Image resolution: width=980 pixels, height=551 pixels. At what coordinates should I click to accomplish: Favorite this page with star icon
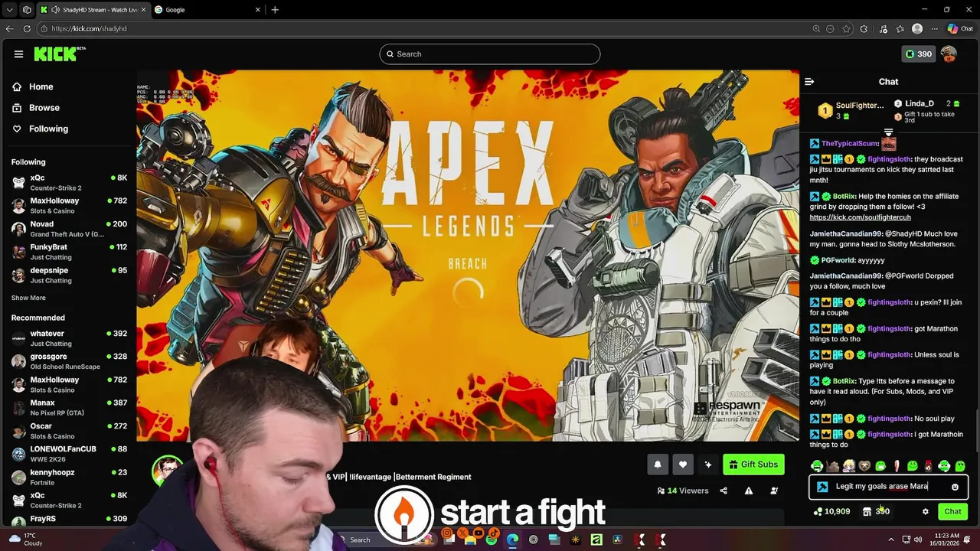pos(846,28)
